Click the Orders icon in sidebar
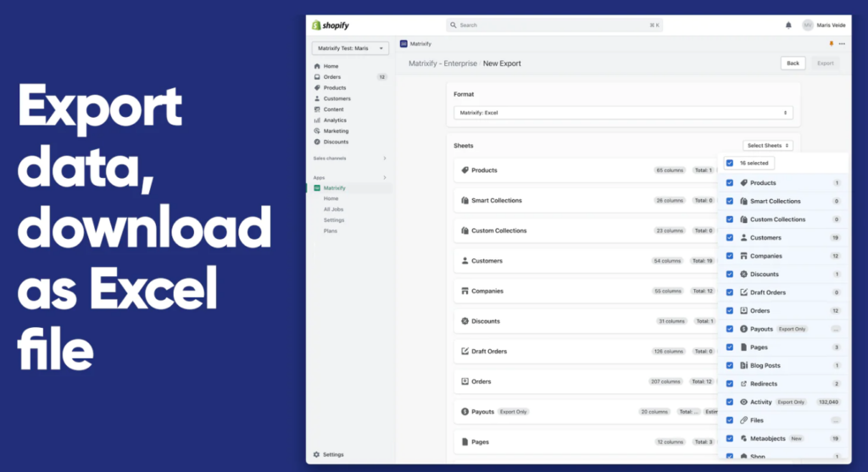Image resolution: width=868 pixels, height=472 pixels. (317, 77)
